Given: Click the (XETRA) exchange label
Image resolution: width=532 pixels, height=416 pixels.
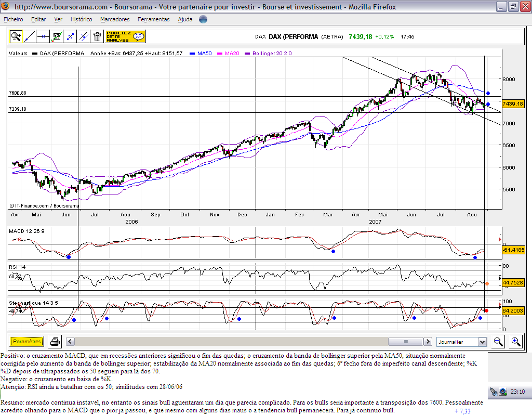Looking at the screenshot, I should pyautogui.click(x=332, y=37).
